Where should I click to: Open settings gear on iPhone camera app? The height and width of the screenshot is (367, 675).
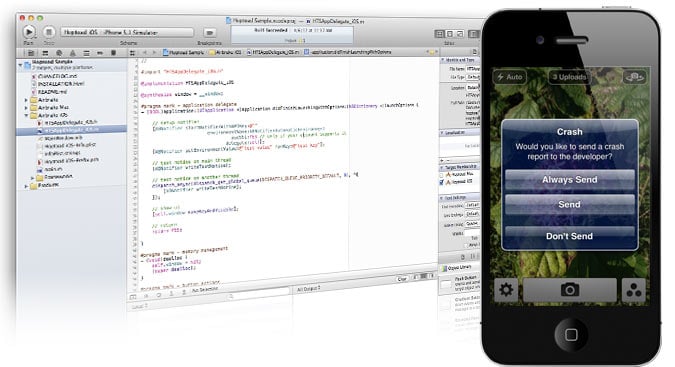(506, 290)
